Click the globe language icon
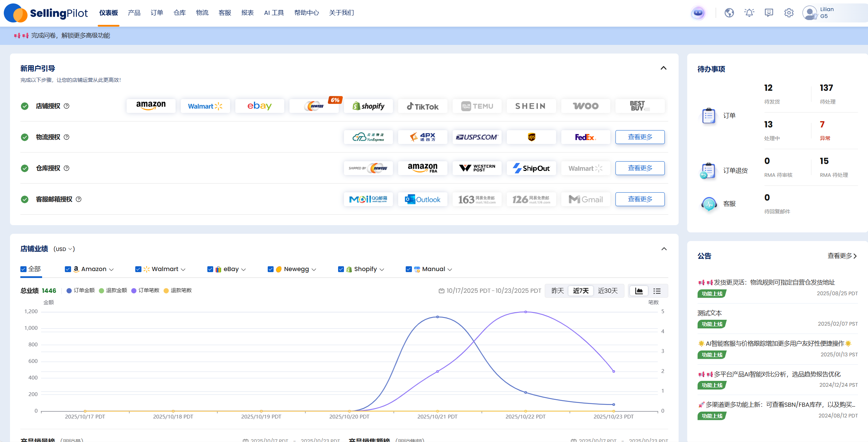Image resolution: width=868 pixels, height=442 pixels. pyautogui.click(x=729, y=13)
